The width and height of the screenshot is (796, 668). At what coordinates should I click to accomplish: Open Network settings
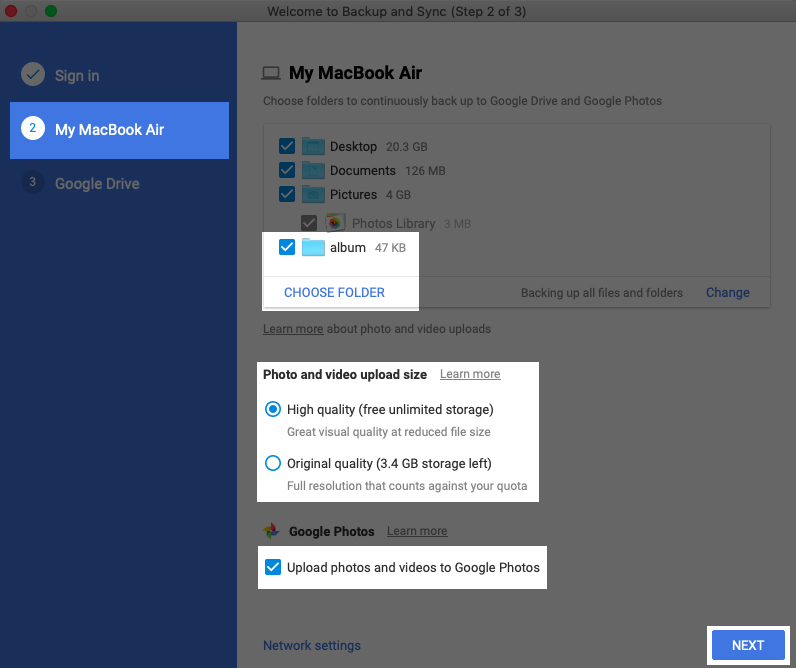(312, 646)
